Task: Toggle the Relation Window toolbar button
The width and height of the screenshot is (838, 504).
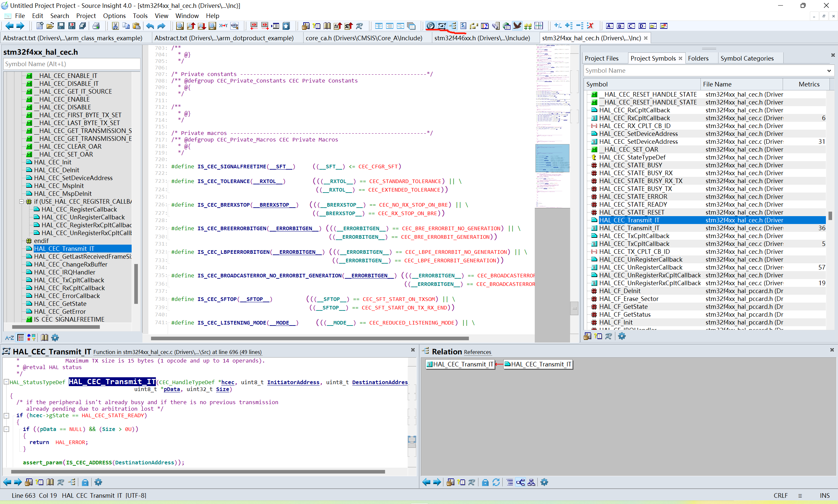Action: point(453,26)
